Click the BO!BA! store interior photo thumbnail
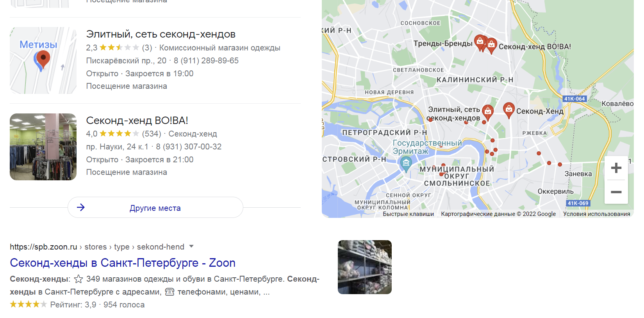The height and width of the screenshot is (318, 644). (43, 147)
